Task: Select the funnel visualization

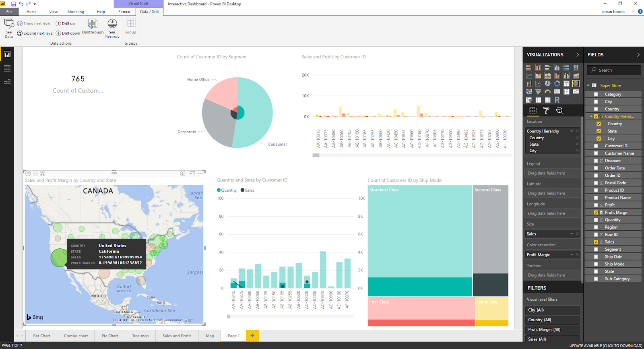Action: [538, 92]
